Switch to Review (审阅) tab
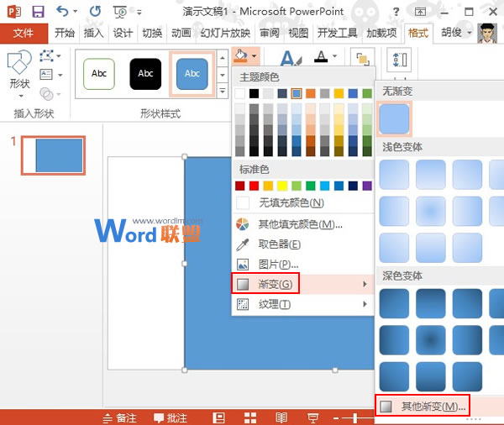 tap(270, 33)
